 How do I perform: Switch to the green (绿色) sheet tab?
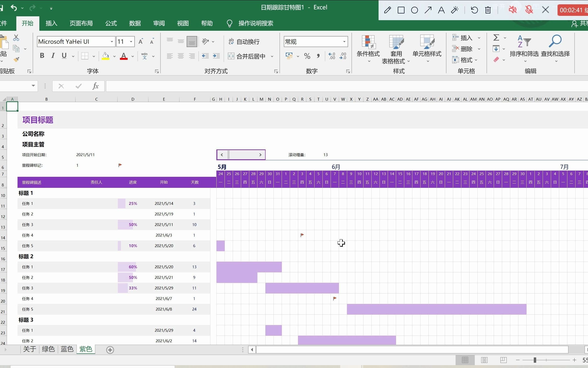[48, 349]
